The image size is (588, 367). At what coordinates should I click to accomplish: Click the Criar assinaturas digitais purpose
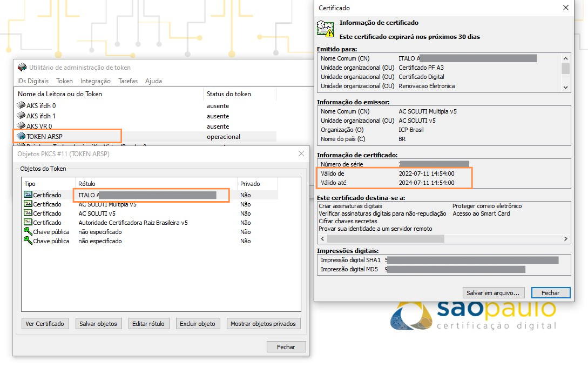click(350, 206)
